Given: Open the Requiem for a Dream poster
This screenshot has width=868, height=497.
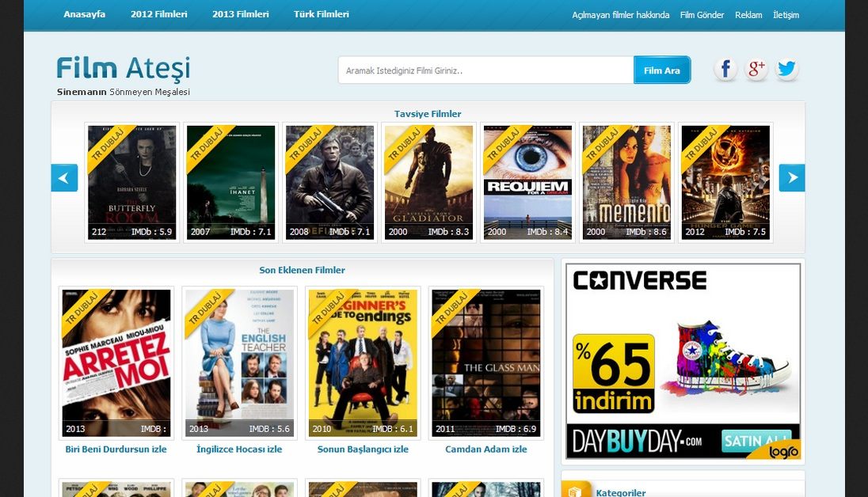Looking at the screenshot, I should tap(527, 183).
